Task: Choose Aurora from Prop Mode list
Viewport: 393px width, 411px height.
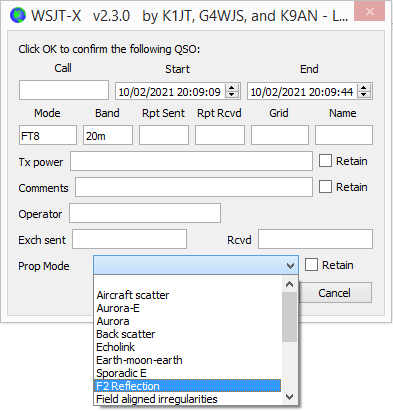Action: 188,321
